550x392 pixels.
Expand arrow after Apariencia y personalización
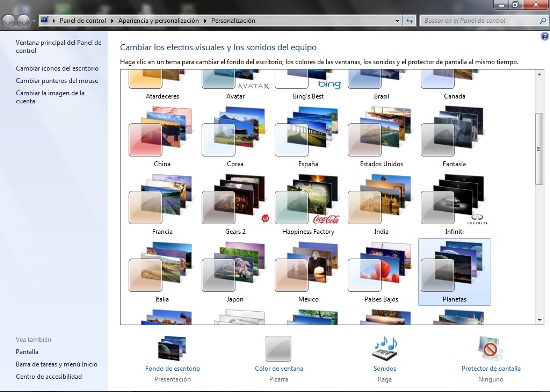point(205,21)
